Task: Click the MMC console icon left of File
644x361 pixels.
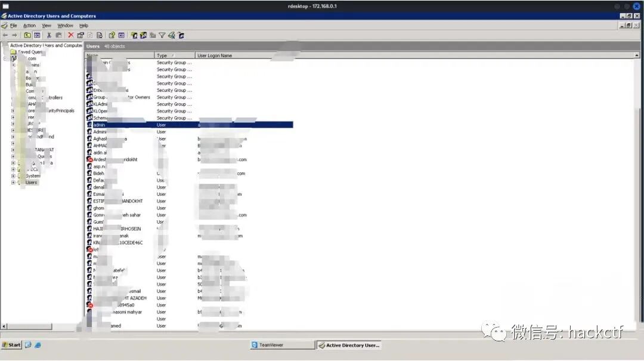Action: pos(4,26)
